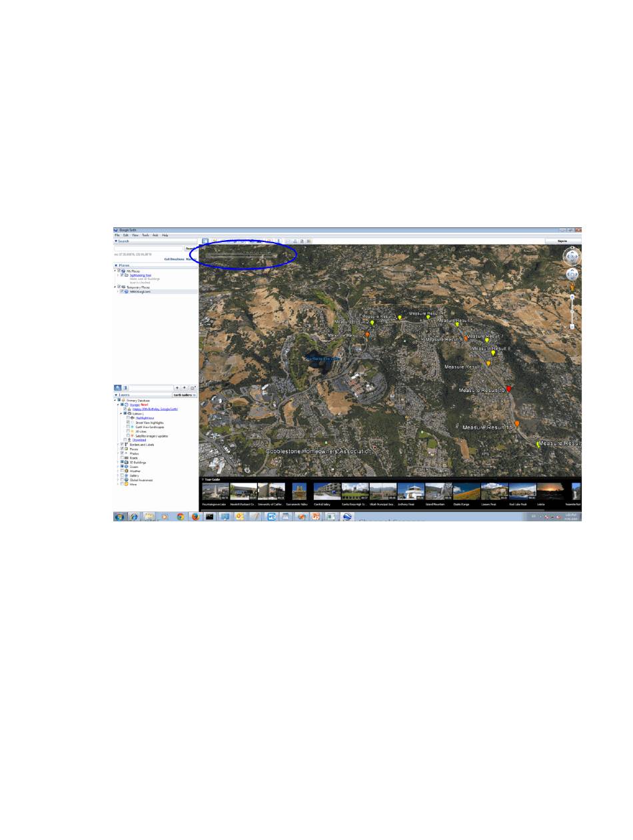The width and height of the screenshot is (633, 840).
Task: Open Firefox from the taskbar
Action: 195,516
